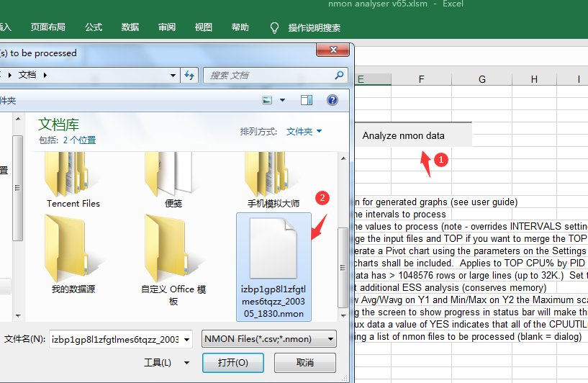
Task: Click 文档 in the address path
Action: point(27,75)
